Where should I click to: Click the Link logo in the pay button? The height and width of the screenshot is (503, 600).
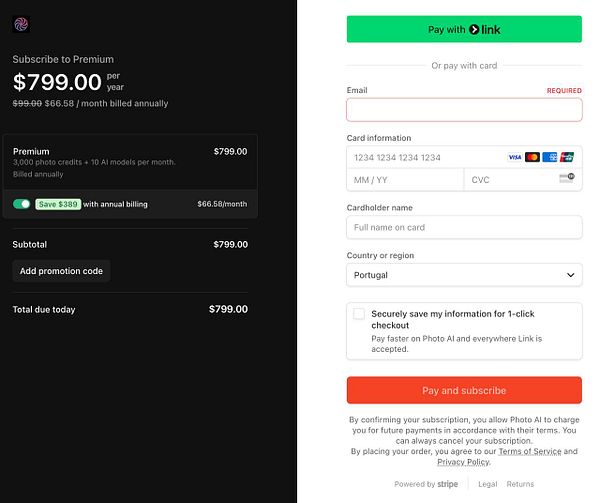coord(485,30)
